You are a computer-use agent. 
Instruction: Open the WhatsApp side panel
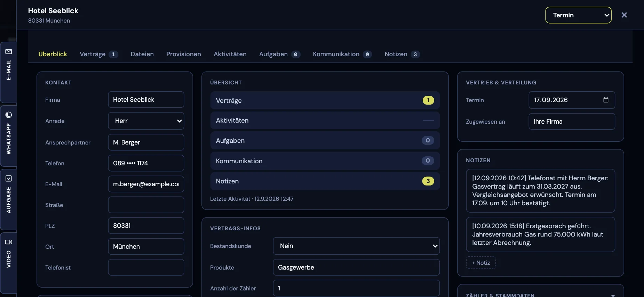8,135
